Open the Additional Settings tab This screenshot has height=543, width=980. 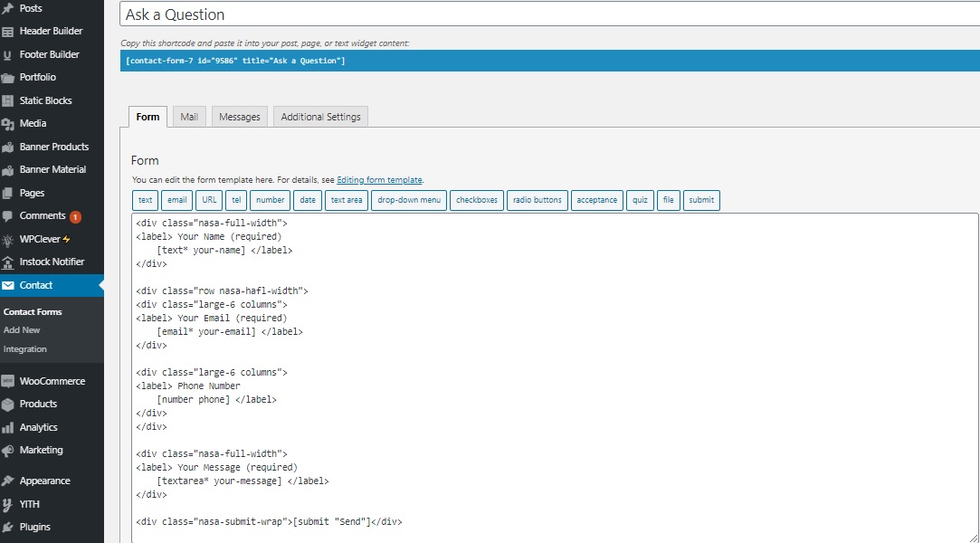tap(320, 117)
